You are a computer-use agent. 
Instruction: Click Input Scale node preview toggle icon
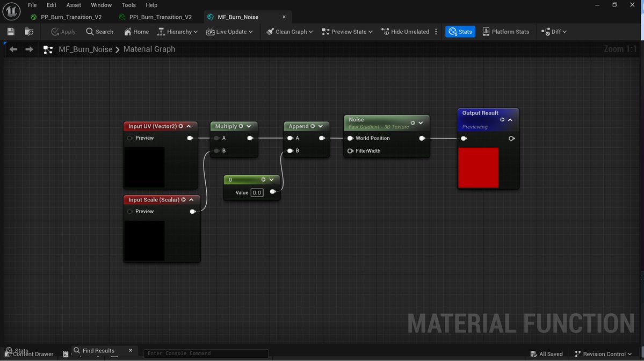(184, 200)
